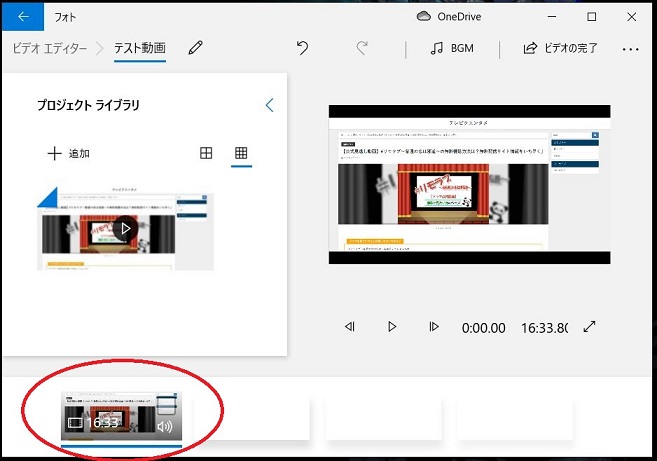Collapse the プロジェクト ライブラリ panel
This screenshot has height=461, width=657.
tap(269, 105)
